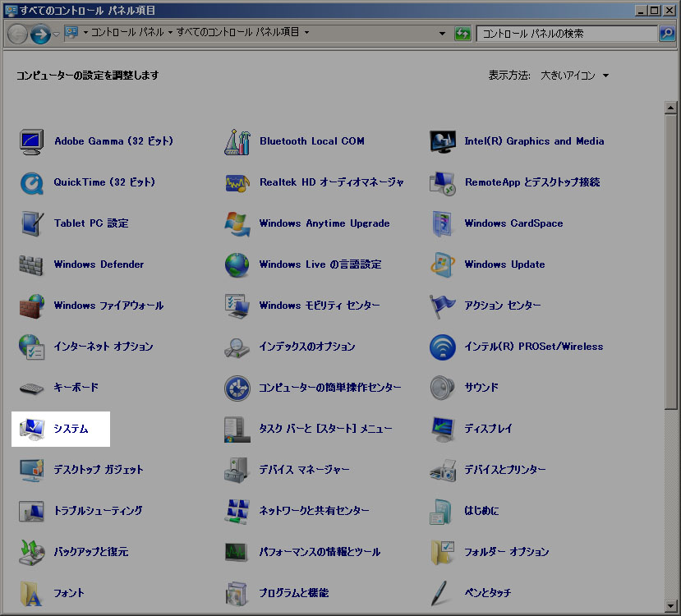Open the トラブルシューティング icon
This screenshot has width=681, height=616.
pyautogui.click(x=31, y=511)
